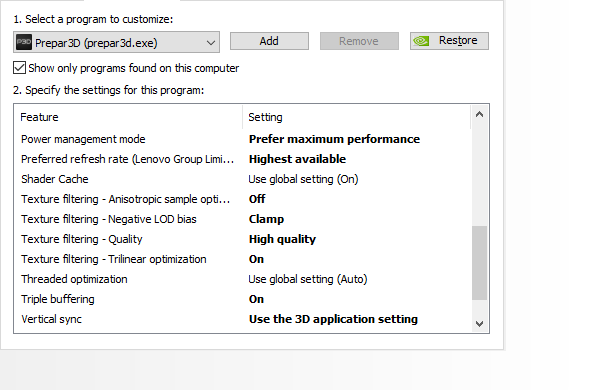Click the Remove button

359,41
